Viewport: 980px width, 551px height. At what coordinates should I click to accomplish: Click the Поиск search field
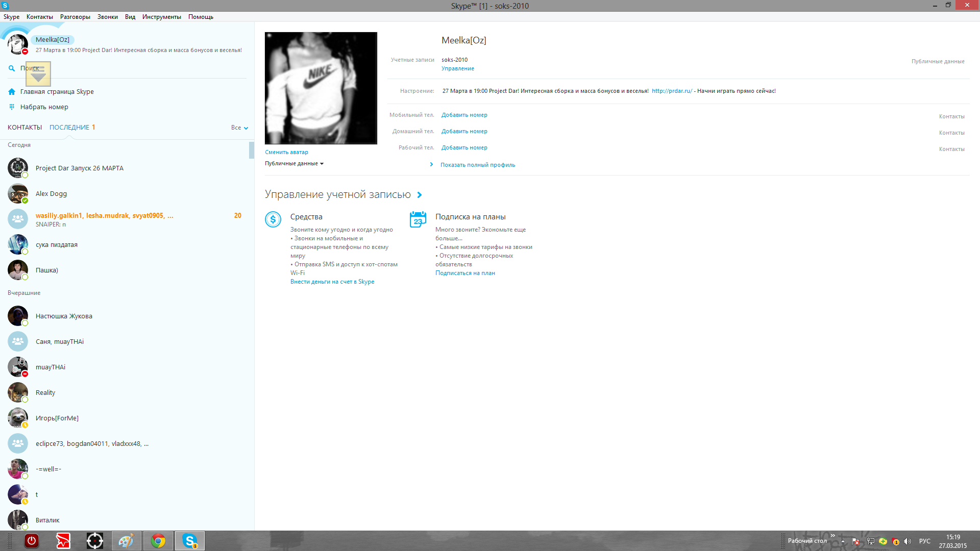[127, 68]
